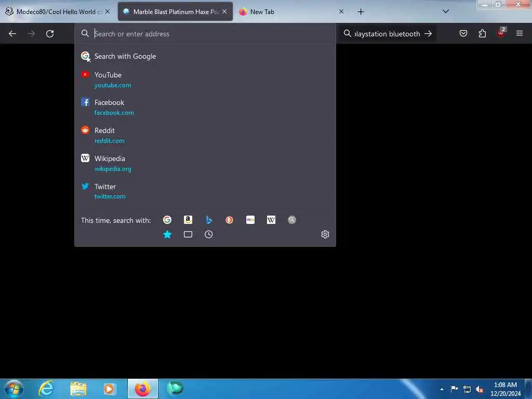Search in Bookmarks using the star icon

167,234
